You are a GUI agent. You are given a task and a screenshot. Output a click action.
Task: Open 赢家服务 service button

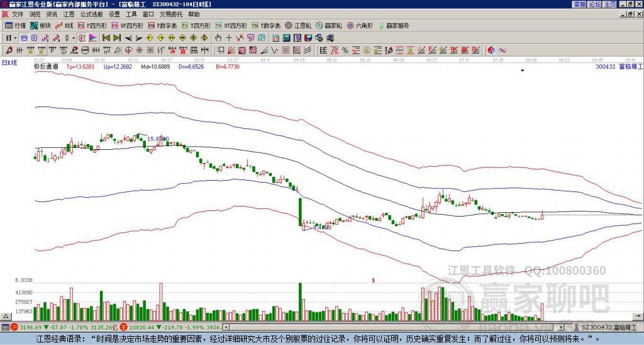coord(394,25)
